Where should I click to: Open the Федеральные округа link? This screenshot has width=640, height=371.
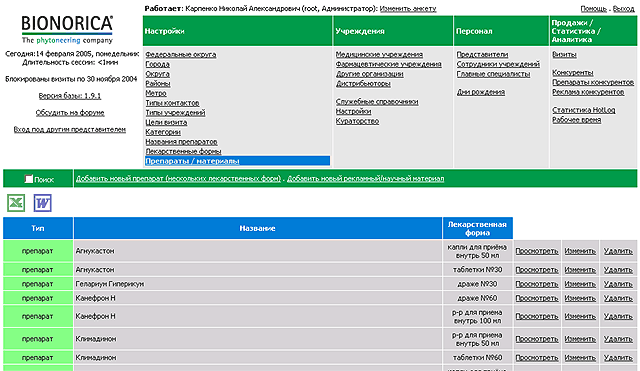(181, 54)
